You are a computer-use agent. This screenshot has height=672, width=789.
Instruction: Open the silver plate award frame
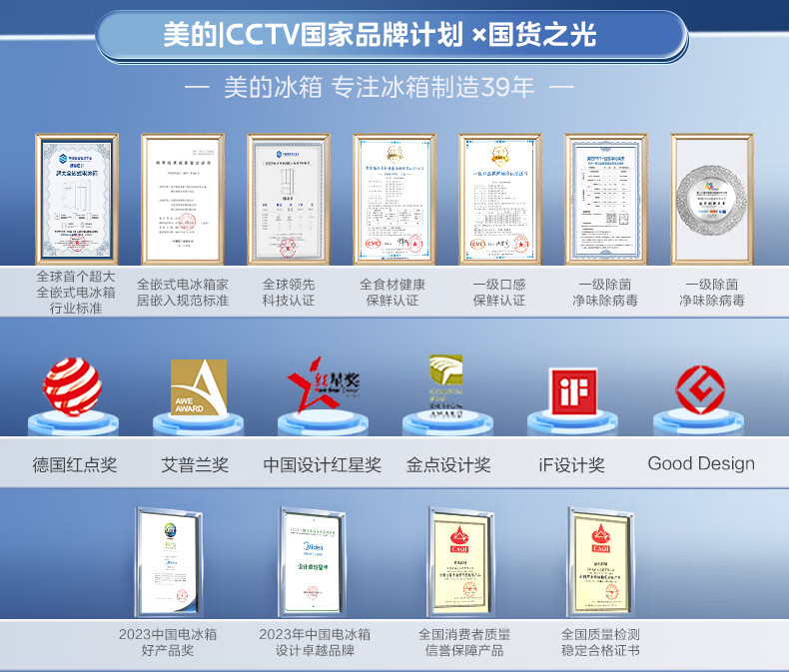[x=712, y=199]
